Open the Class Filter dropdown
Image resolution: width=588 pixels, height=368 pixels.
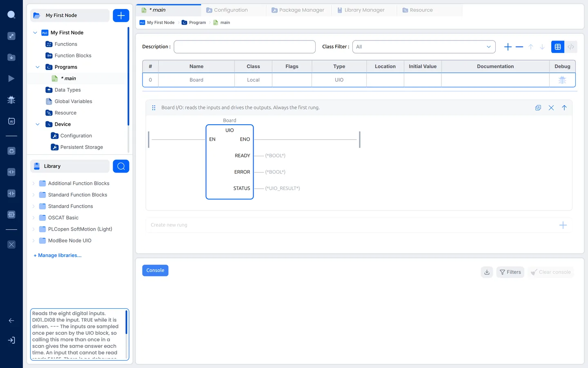[x=424, y=47]
